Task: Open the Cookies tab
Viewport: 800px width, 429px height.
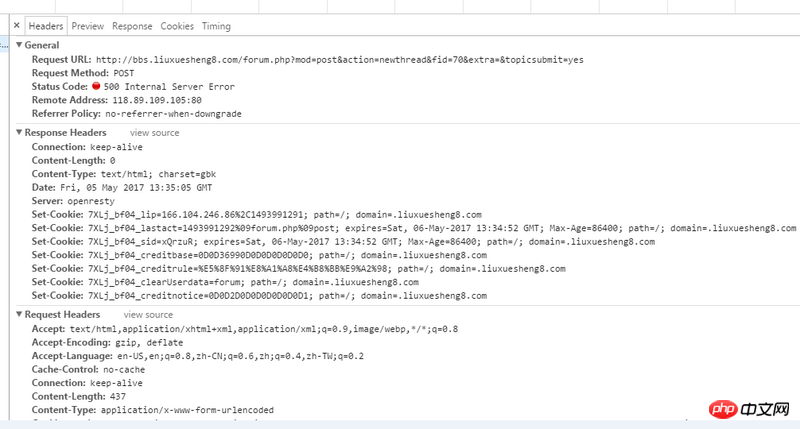Action: click(177, 26)
